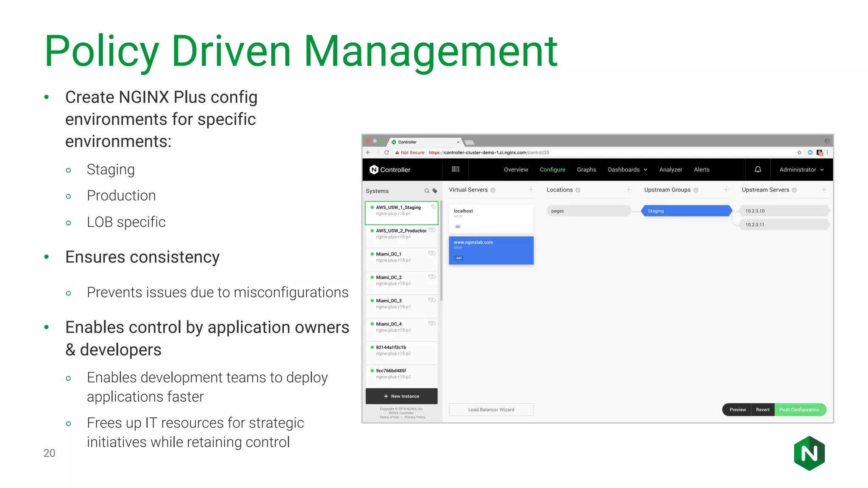Select the 9cc766bd485f system
This screenshot has height=488, width=868.
point(401,376)
